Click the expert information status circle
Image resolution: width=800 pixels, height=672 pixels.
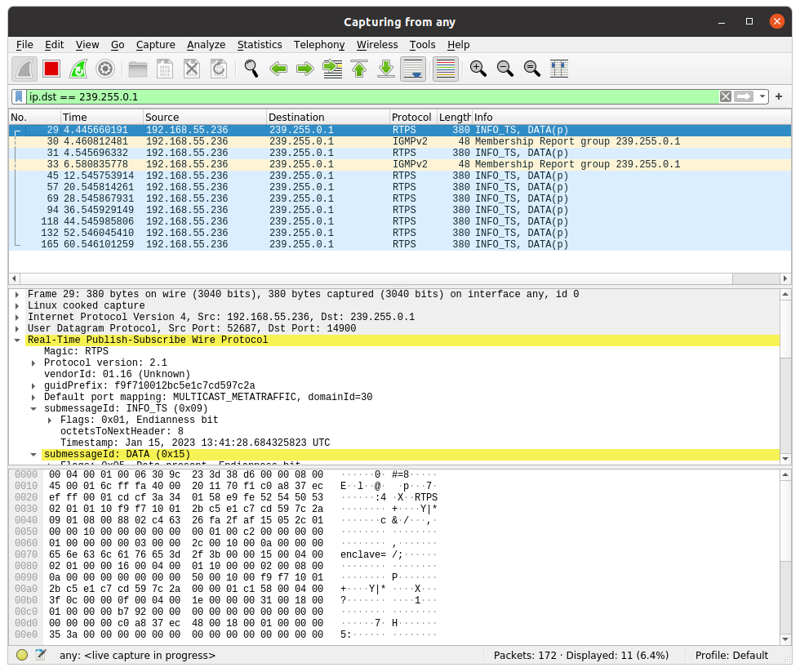(22, 655)
